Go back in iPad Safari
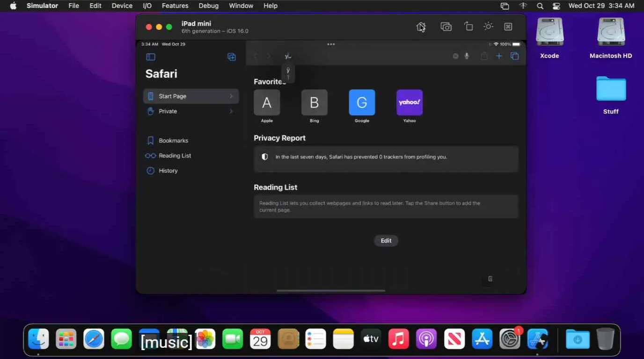 256,56
